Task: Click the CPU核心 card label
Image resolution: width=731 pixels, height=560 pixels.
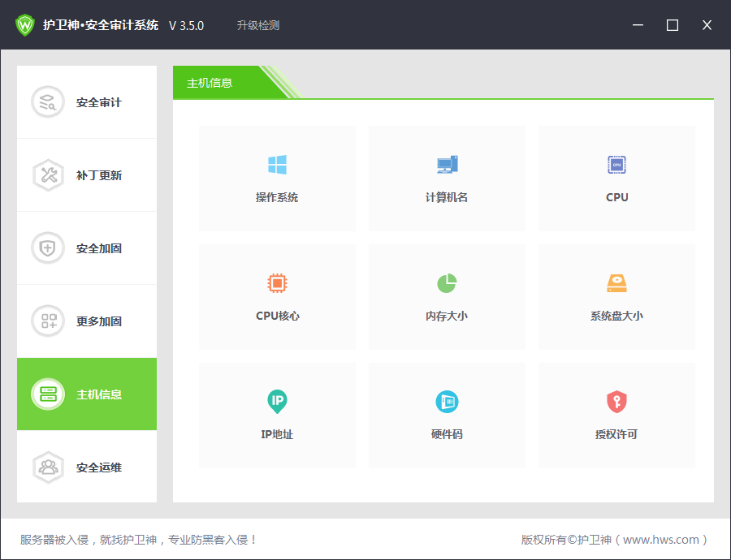Action: click(278, 316)
